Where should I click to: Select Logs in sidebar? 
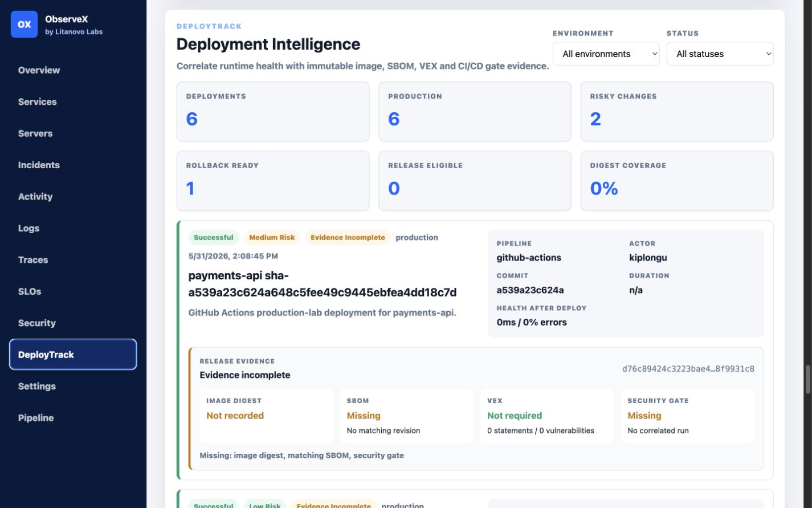(28, 228)
